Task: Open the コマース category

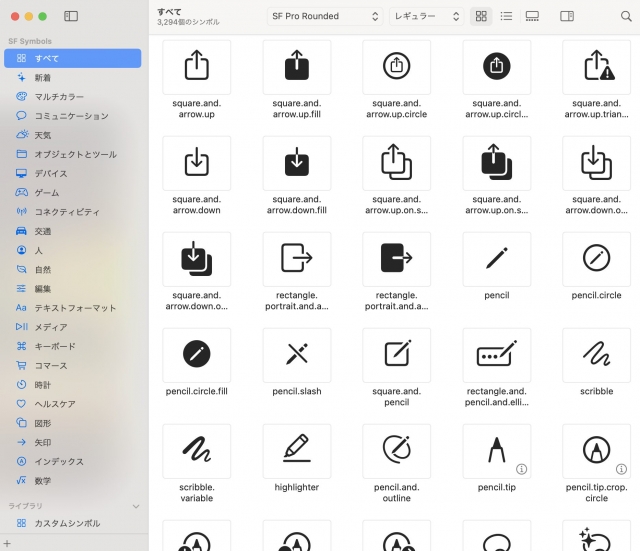Action: click(73, 366)
